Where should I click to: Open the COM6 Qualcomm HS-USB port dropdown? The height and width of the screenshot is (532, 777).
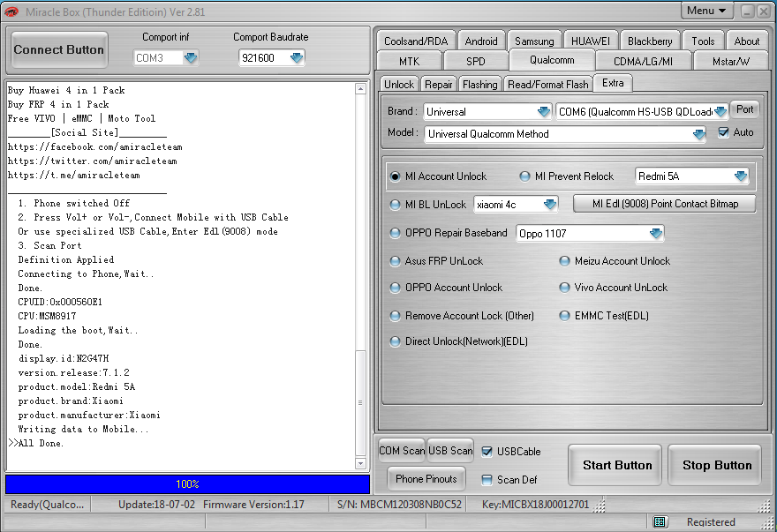720,112
